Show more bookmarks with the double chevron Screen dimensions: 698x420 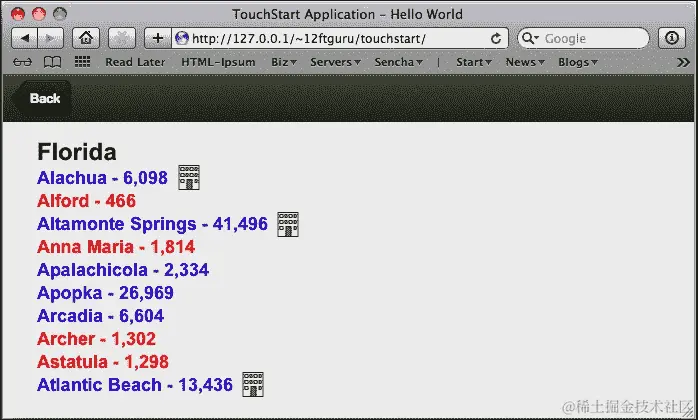683,62
